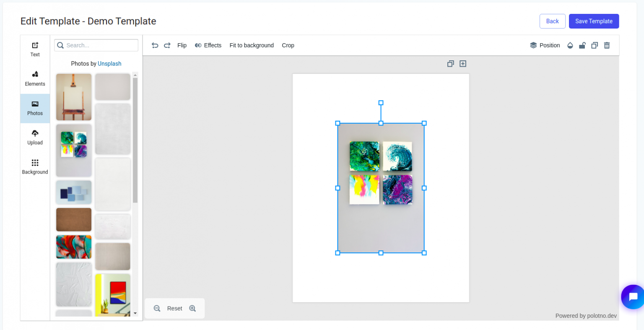Reset the canvas zoom level
Viewport: 644px width, 330px height.
[x=175, y=309]
